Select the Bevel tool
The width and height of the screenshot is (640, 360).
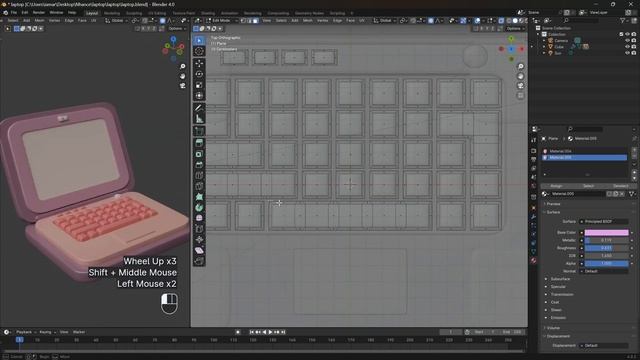(199, 164)
